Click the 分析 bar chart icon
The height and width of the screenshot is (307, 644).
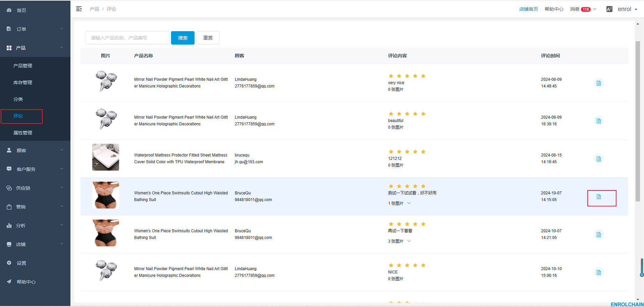[x=9, y=226]
